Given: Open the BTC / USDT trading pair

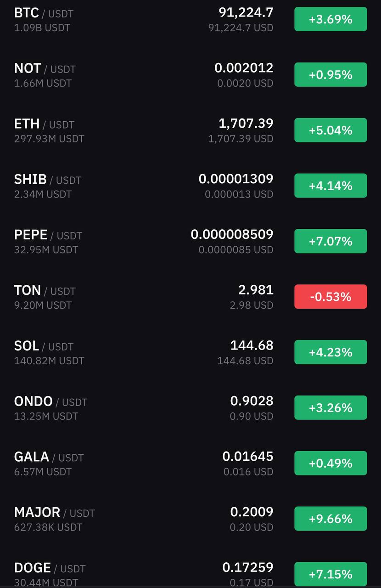Looking at the screenshot, I should (x=190, y=20).
